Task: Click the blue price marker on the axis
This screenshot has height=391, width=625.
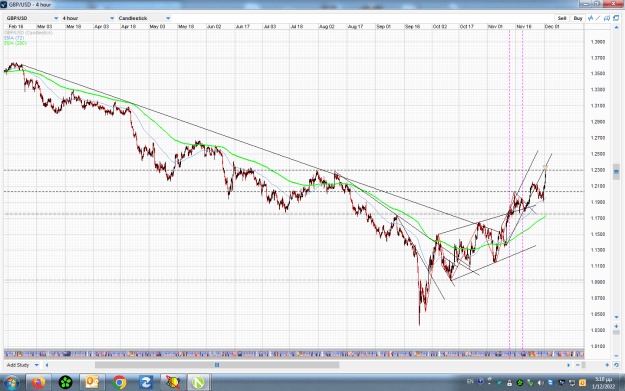Action: coord(616,172)
